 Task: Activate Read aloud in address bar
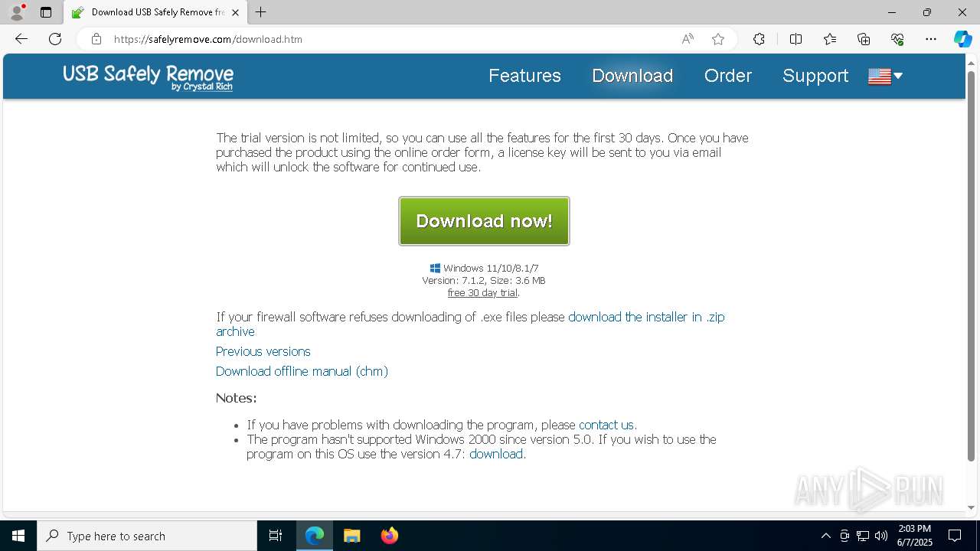pyautogui.click(x=688, y=39)
